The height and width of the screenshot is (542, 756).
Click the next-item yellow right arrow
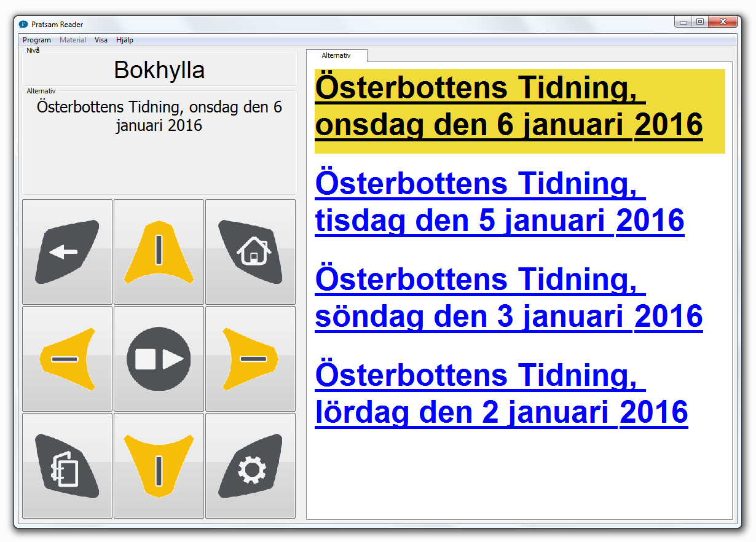coord(250,358)
